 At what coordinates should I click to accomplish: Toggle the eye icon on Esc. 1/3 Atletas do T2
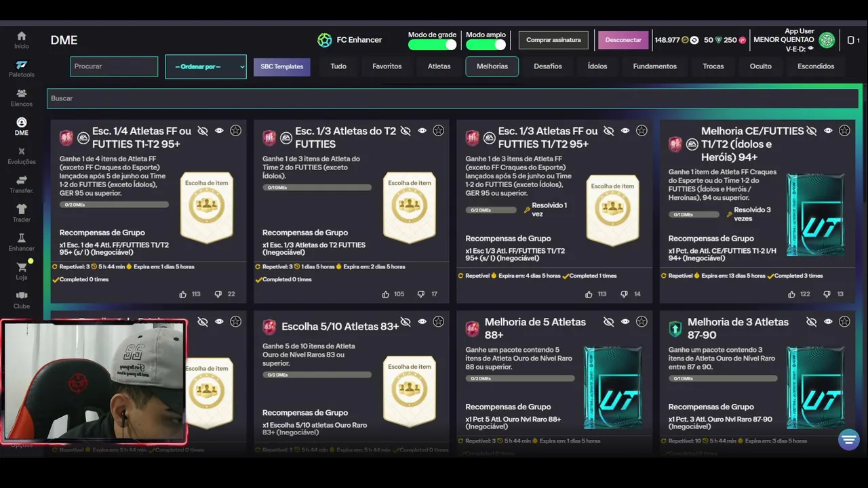[x=422, y=131]
